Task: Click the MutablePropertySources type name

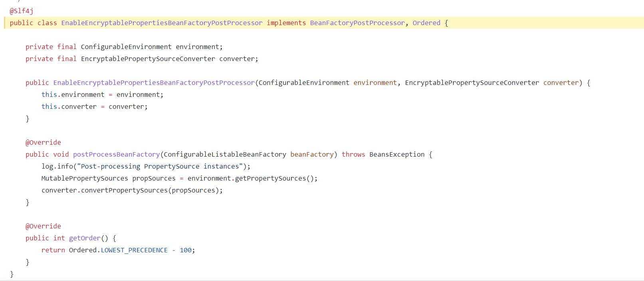Action: pos(85,179)
